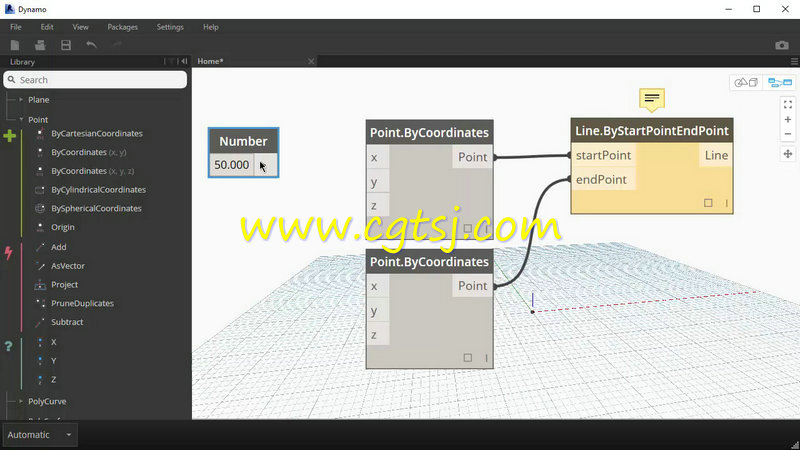The height and width of the screenshot is (450, 800).
Task: Switch to graph view navigation
Action: (780, 82)
